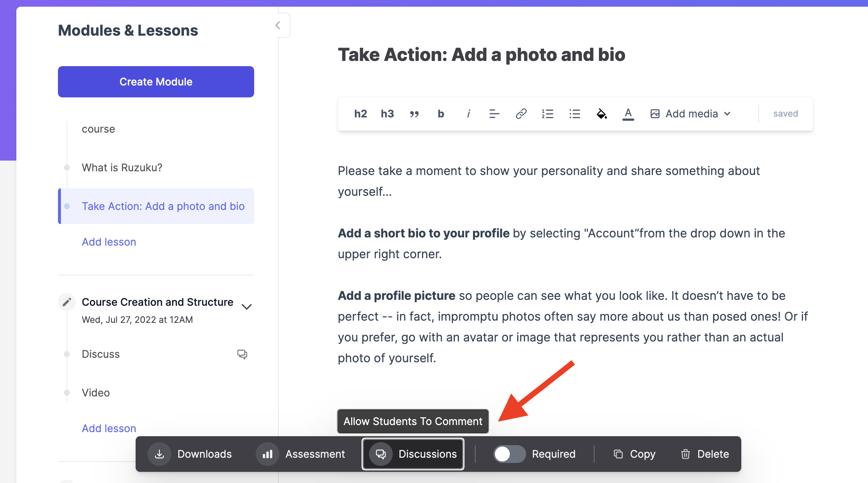
Task: Apply h2 heading format
Action: [x=360, y=114]
